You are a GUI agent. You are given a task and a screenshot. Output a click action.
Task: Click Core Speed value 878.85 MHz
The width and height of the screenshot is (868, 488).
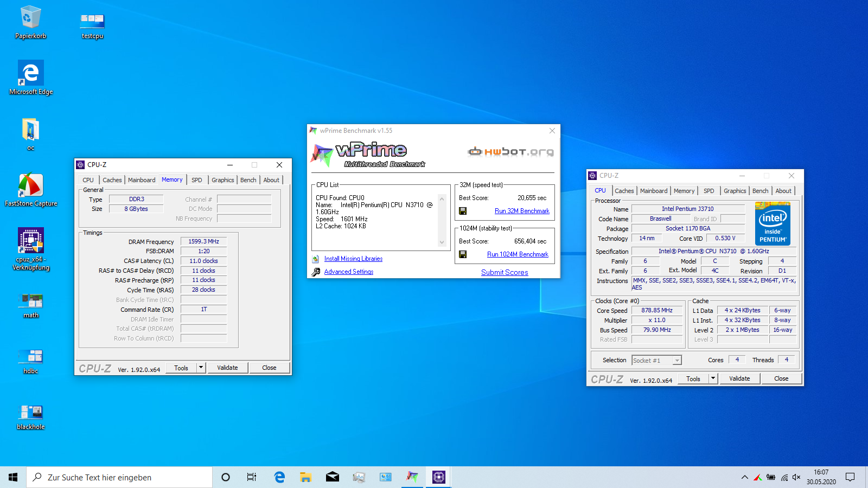[657, 311]
